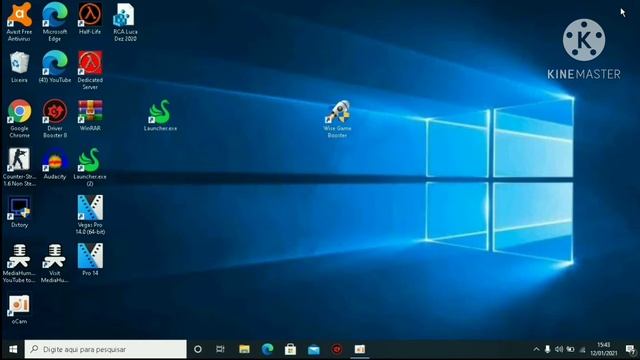Viewport: 640px width, 360px height.
Task: Select the (43) YouTube Edge shortcut
Action: coord(55,67)
